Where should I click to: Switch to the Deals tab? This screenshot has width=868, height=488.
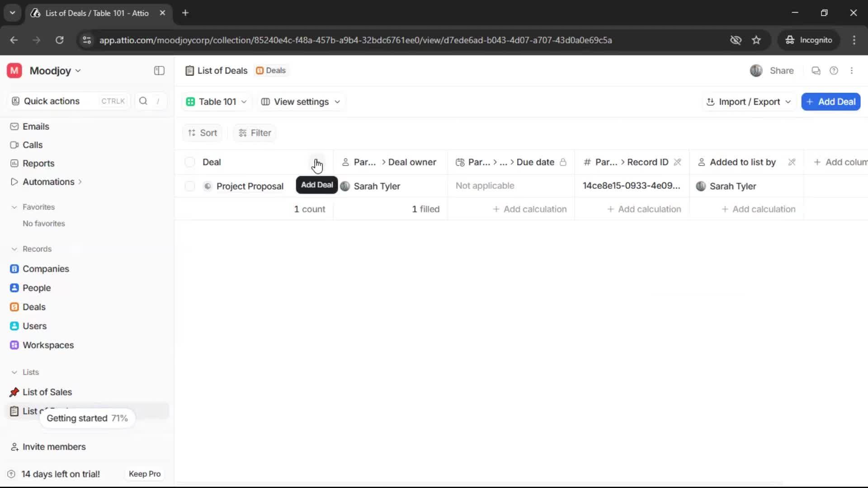pos(271,70)
